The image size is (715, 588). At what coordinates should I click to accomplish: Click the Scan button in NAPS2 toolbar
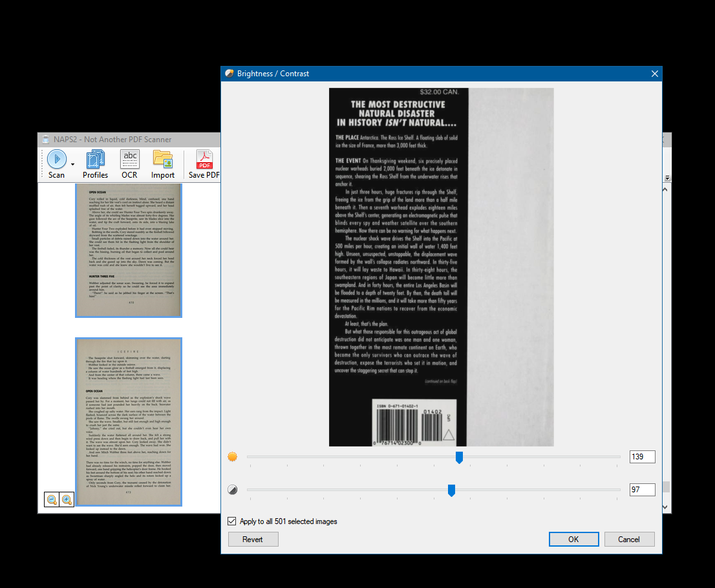tap(56, 164)
